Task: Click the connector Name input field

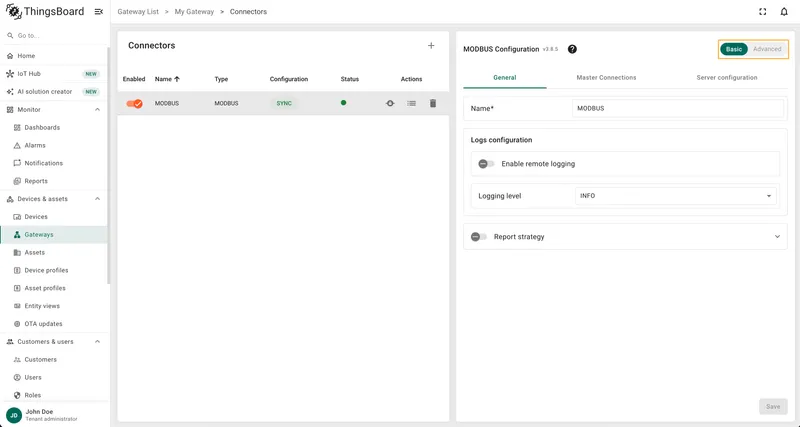Action: 678,108
